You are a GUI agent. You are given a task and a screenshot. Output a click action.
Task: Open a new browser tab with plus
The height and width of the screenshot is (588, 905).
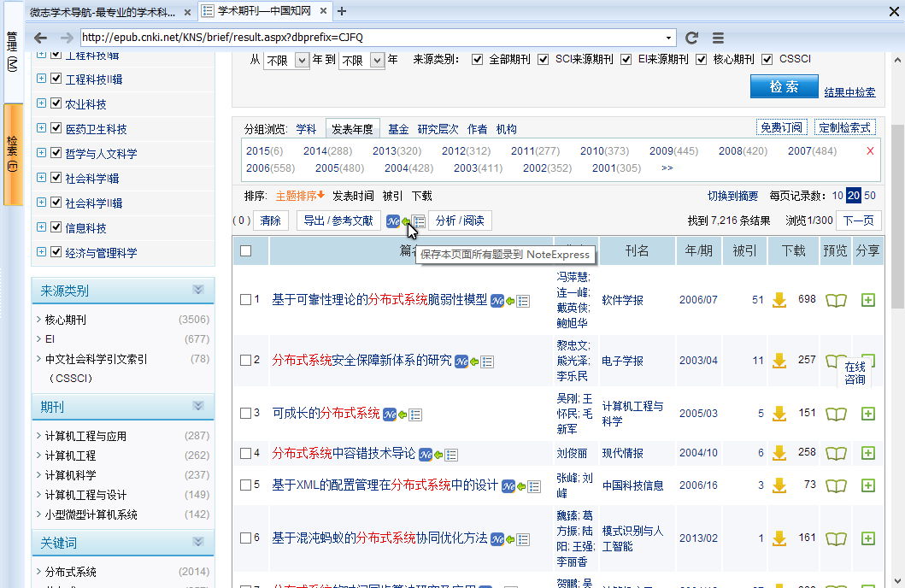[x=342, y=11]
